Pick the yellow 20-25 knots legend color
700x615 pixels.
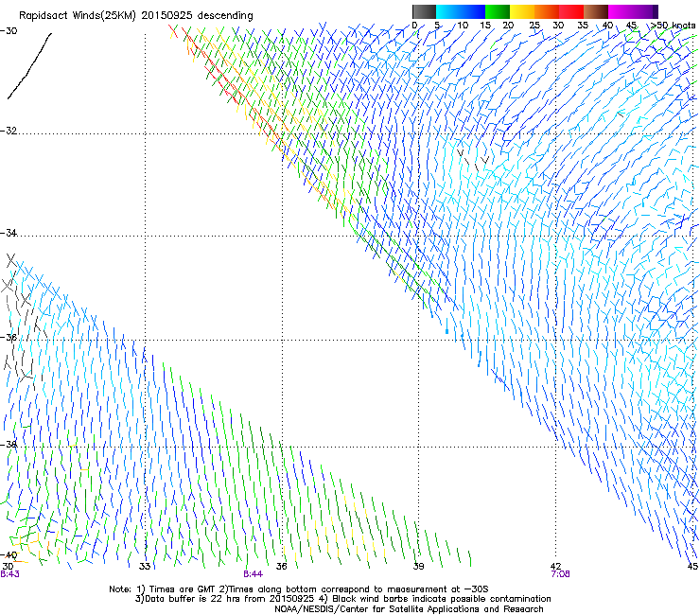click(x=522, y=11)
